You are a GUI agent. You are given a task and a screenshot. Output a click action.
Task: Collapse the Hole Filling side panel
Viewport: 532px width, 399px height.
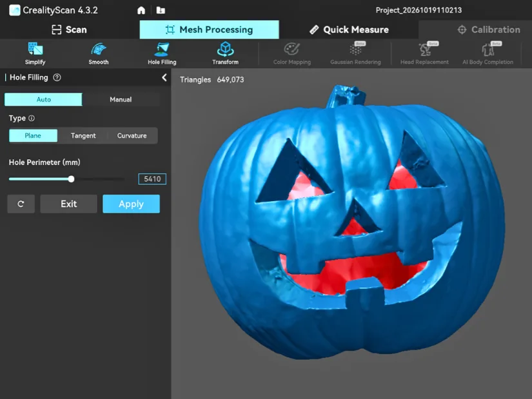(164, 77)
